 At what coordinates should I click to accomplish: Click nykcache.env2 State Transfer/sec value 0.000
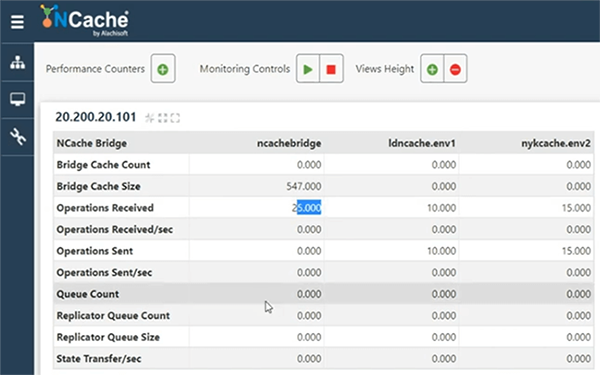tap(579, 359)
